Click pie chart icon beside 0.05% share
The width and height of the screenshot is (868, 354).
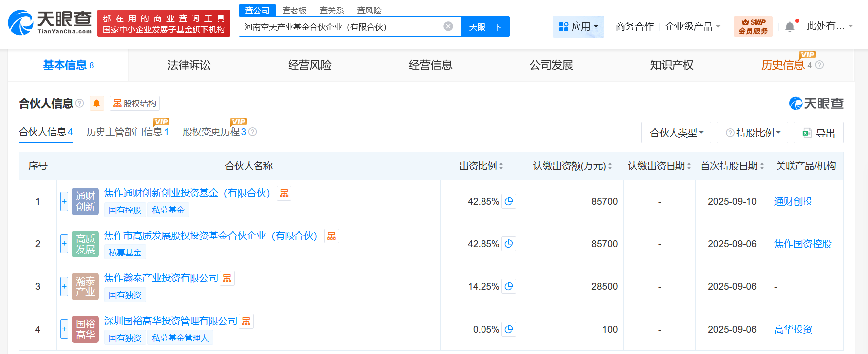[509, 329]
